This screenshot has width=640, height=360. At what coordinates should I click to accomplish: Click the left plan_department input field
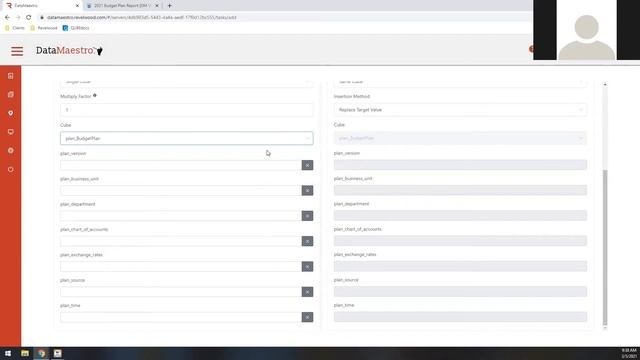(181, 216)
